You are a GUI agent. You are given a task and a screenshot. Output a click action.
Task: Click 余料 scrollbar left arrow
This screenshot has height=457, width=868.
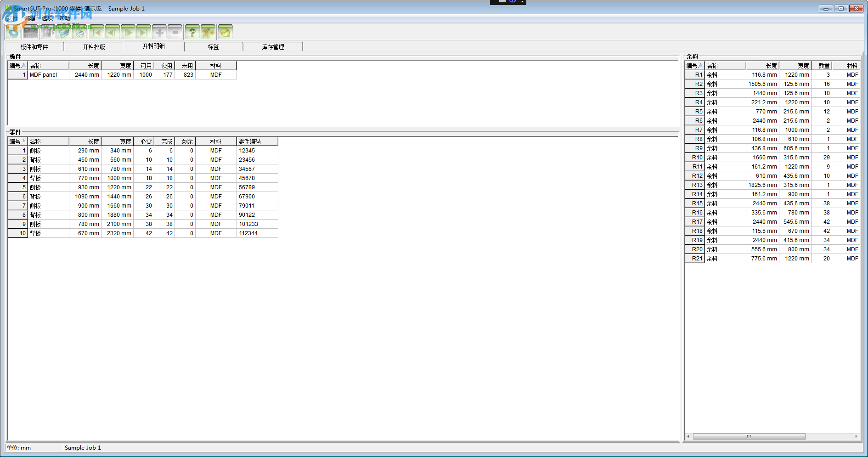(x=688, y=436)
